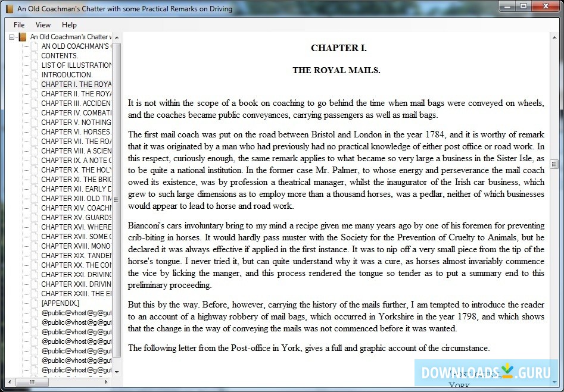Select CHAPTER XXIII. THE END entry
The height and width of the screenshot is (392, 564).
(x=76, y=293)
